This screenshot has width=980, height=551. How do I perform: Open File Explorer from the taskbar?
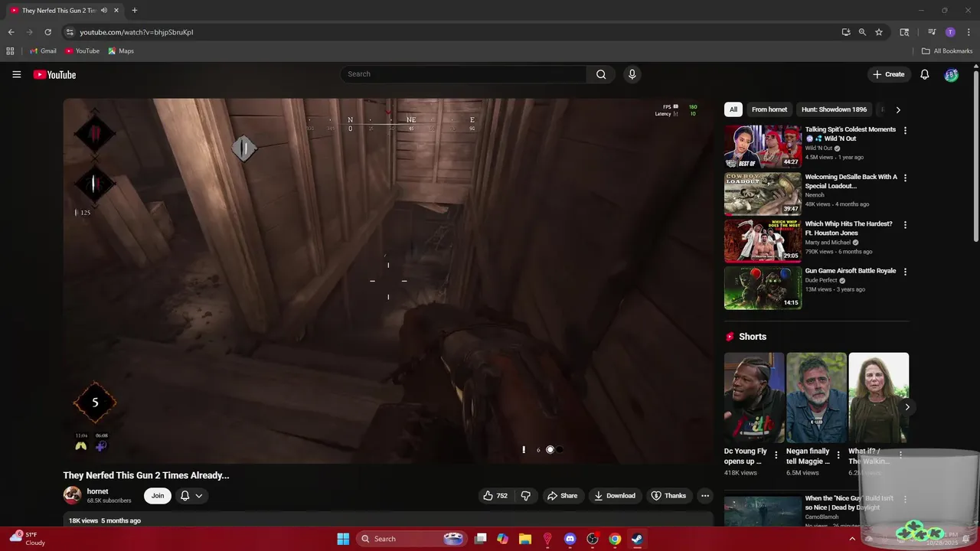point(524,539)
